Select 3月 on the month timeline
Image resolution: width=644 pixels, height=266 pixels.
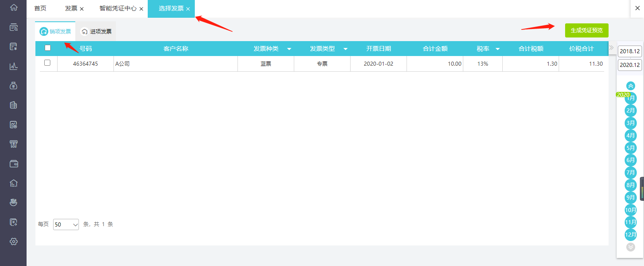tap(631, 123)
